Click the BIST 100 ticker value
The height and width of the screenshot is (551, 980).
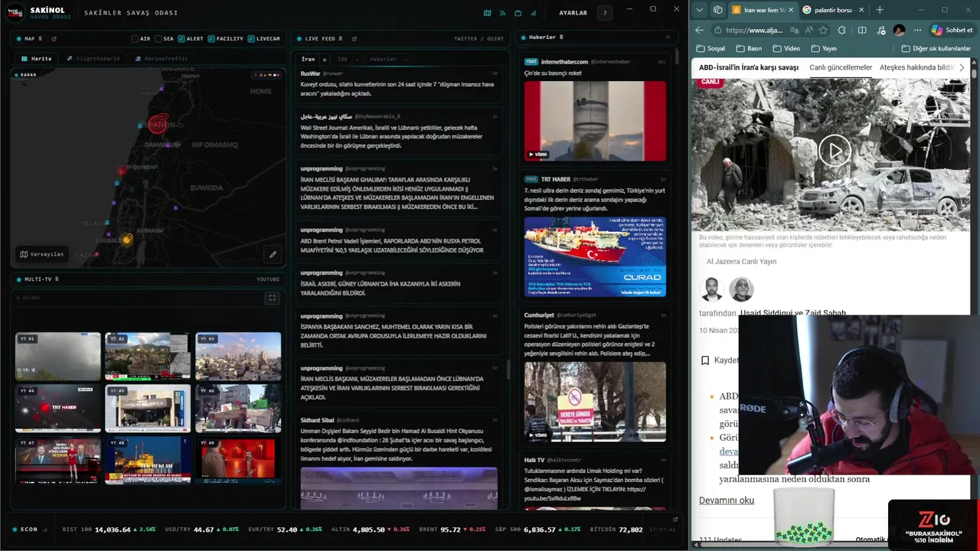click(x=113, y=530)
